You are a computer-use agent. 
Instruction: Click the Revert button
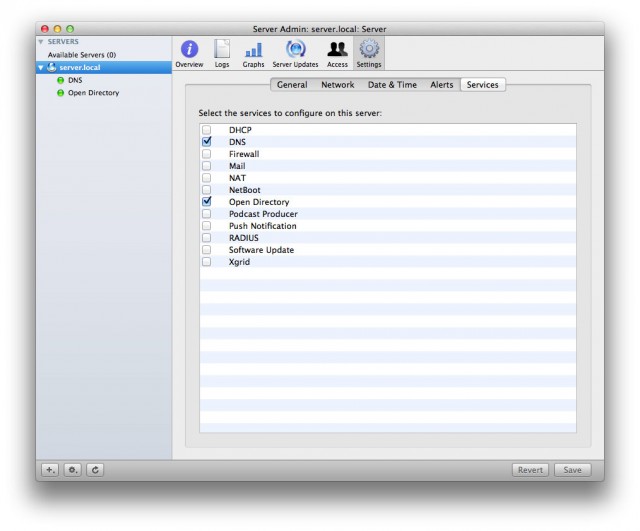(x=530, y=470)
